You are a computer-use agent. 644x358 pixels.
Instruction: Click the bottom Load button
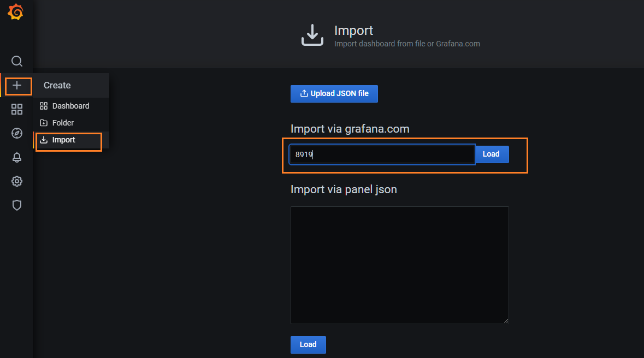308,344
